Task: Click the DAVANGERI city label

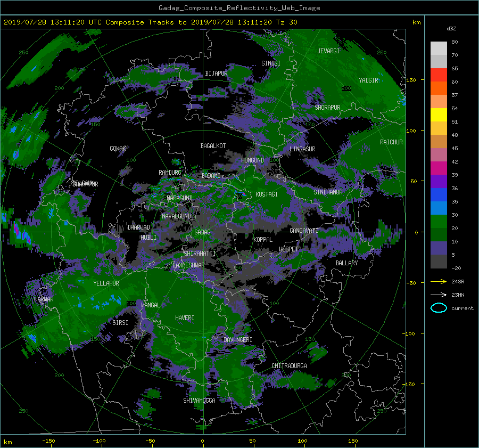Action: coord(238,340)
